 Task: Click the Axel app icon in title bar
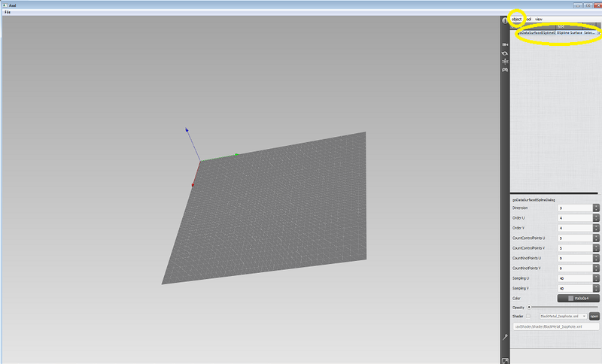pos(5,4)
